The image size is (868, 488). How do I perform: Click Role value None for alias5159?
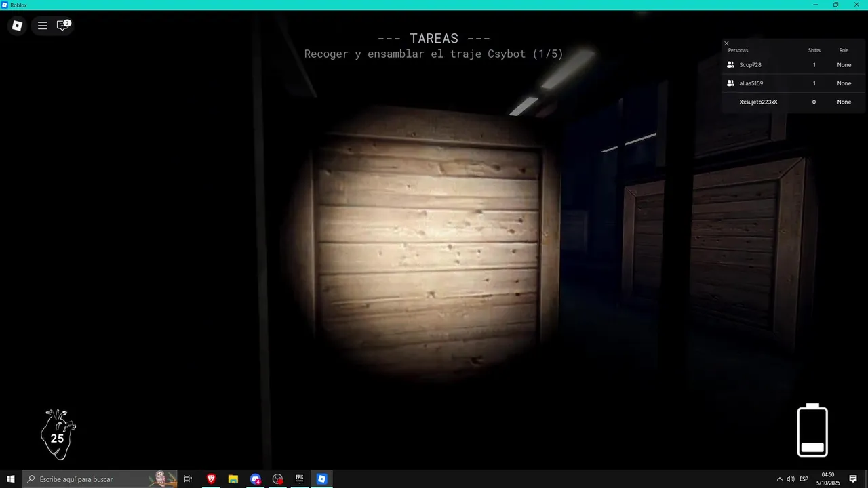click(844, 83)
